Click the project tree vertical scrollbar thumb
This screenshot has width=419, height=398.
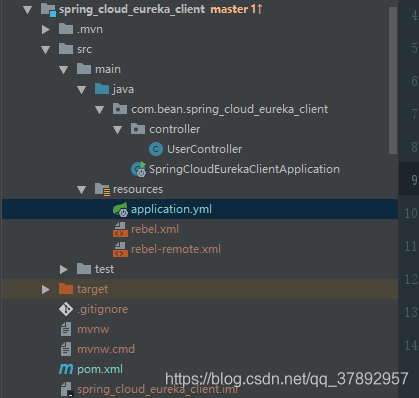393,81
